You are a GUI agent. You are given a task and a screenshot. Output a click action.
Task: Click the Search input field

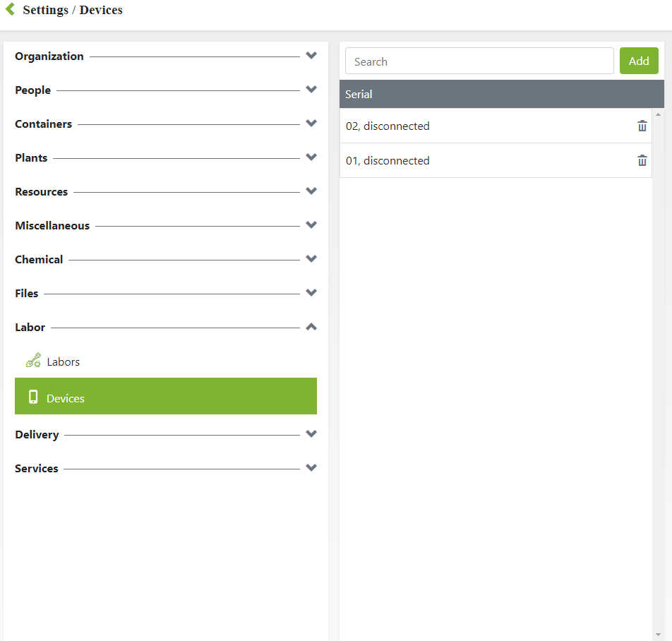[x=479, y=61]
